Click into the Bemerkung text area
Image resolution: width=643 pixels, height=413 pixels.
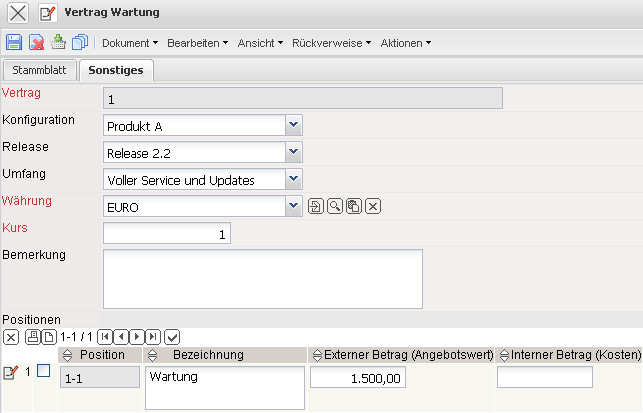pyautogui.click(x=263, y=279)
